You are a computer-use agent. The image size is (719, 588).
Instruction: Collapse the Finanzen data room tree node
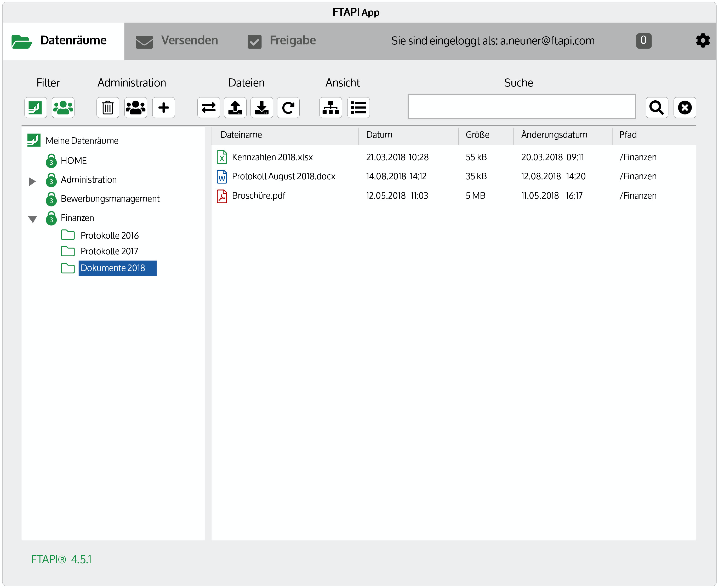(x=32, y=220)
